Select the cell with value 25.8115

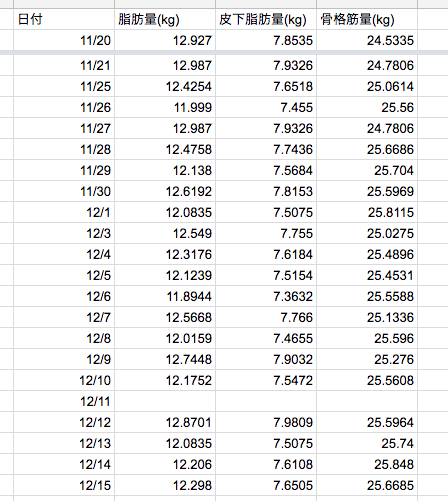[x=367, y=212]
